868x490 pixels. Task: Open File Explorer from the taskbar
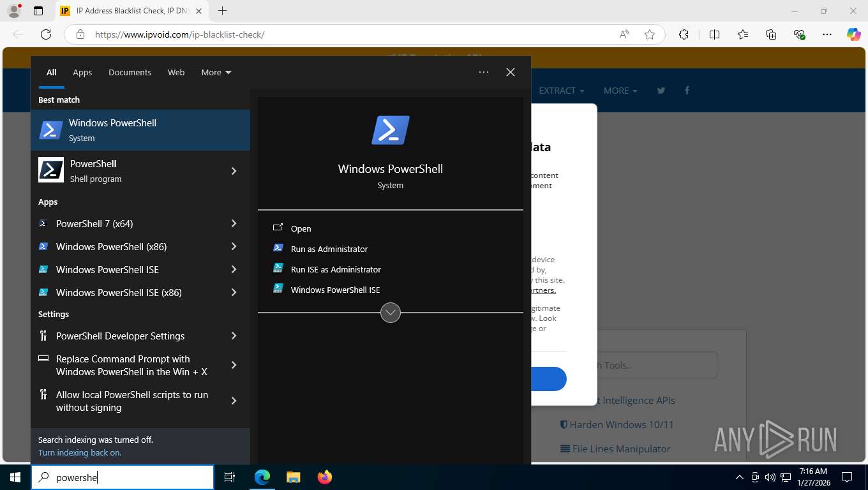coord(293,477)
